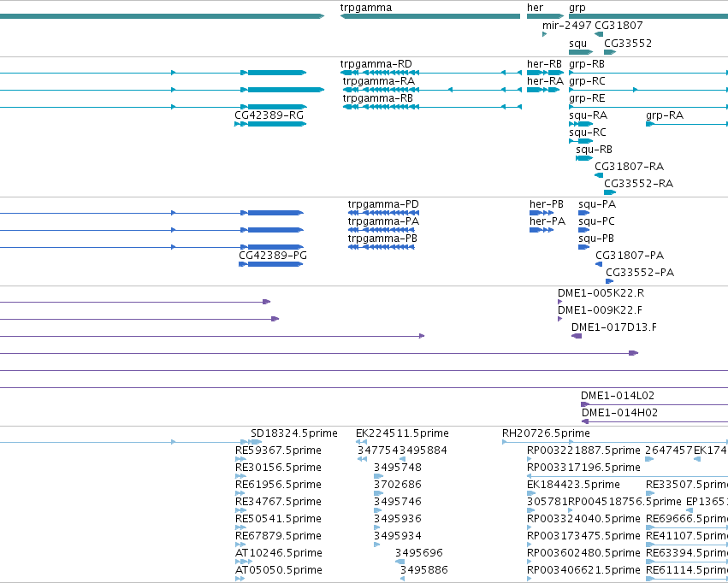
Task: Select the CG33552-PA protein feature
Action: click(610, 281)
